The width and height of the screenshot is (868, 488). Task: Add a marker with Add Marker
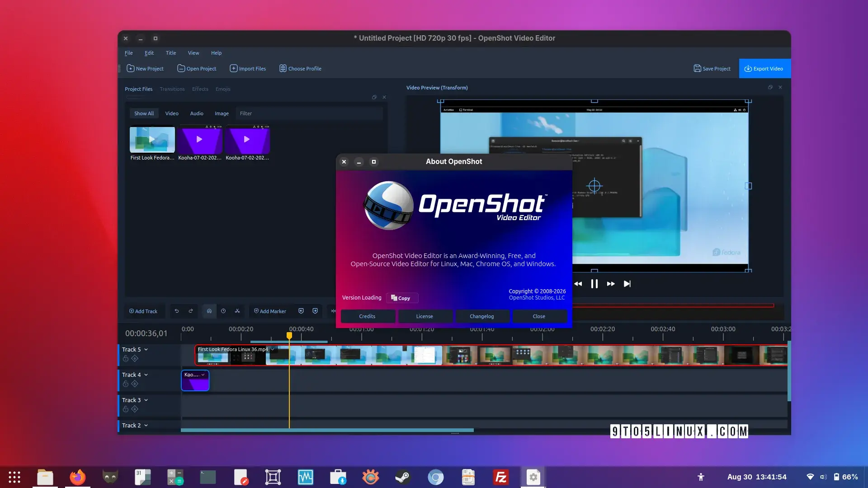click(270, 311)
